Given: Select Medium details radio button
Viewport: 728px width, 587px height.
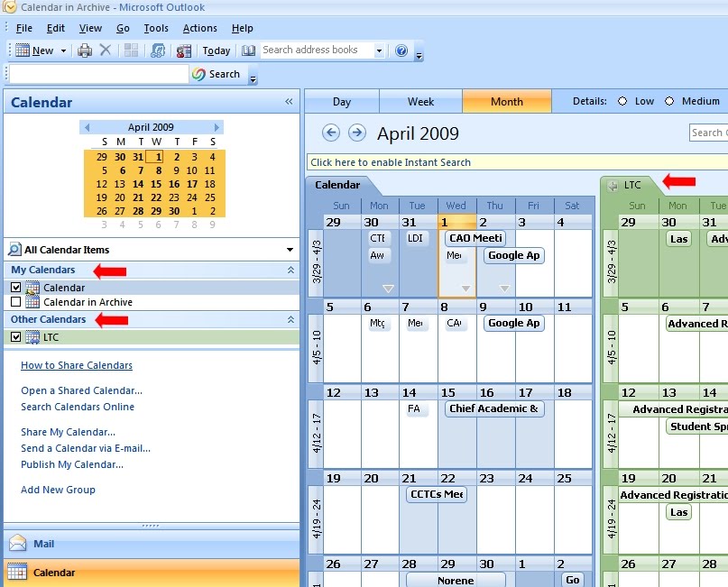Looking at the screenshot, I should 669,101.
